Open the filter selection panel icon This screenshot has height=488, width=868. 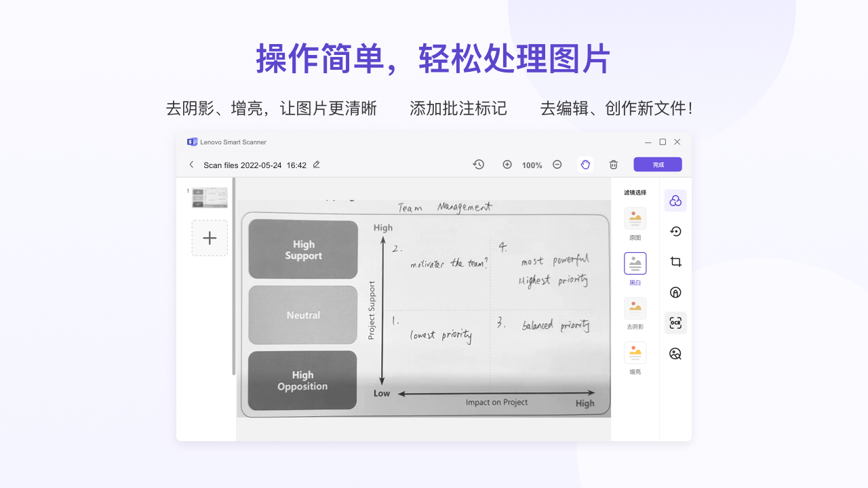[675, 201]
